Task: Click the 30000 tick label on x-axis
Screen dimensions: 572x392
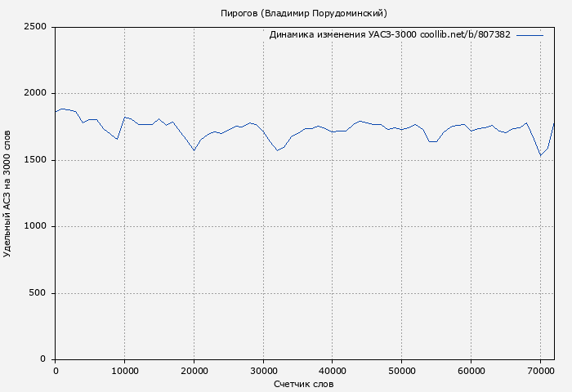Action: pyautogui.click(x=263, y=371)
